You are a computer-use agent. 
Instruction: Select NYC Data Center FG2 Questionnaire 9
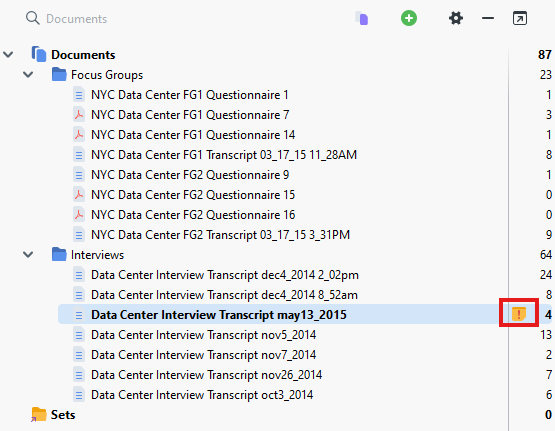click(190, 175)
